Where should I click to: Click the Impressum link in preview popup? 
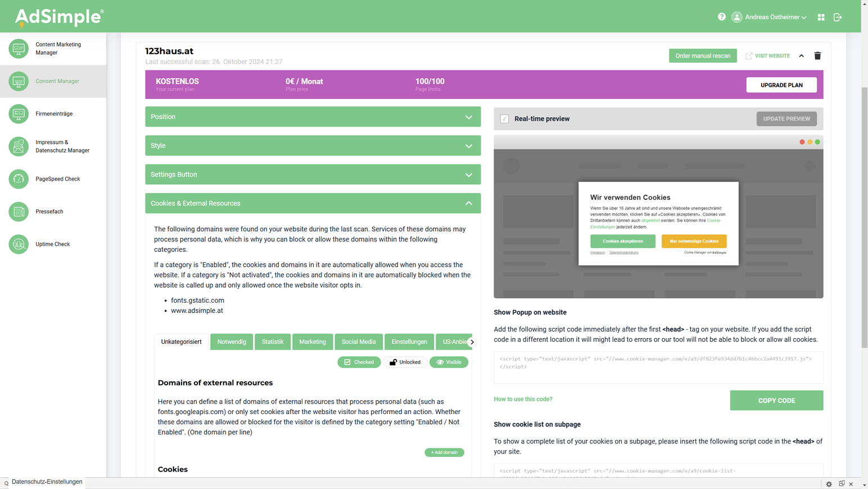coord(598,253)
